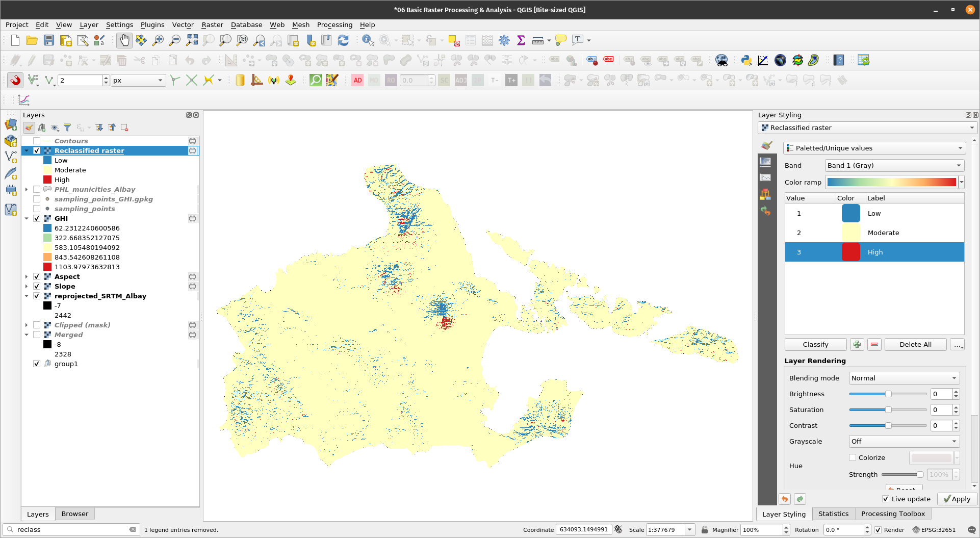980x538 pixels.
Task: Open the Python Console icon
Action: coord(746,61)
